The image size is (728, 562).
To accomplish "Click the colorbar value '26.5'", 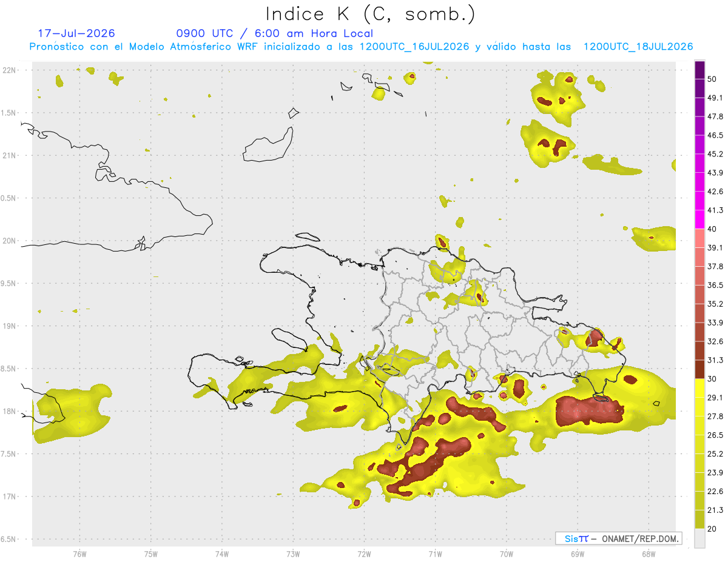I will click(715, 435).
